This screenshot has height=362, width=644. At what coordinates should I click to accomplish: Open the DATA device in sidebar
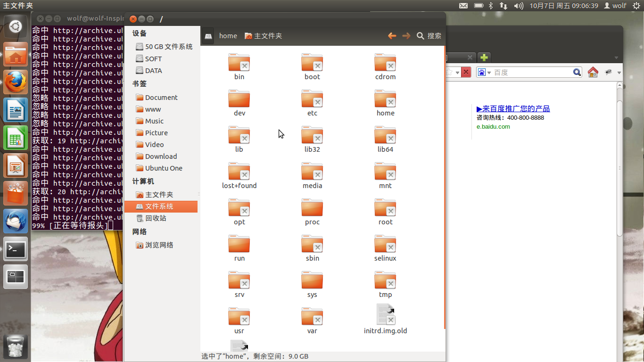click(149, 70)
